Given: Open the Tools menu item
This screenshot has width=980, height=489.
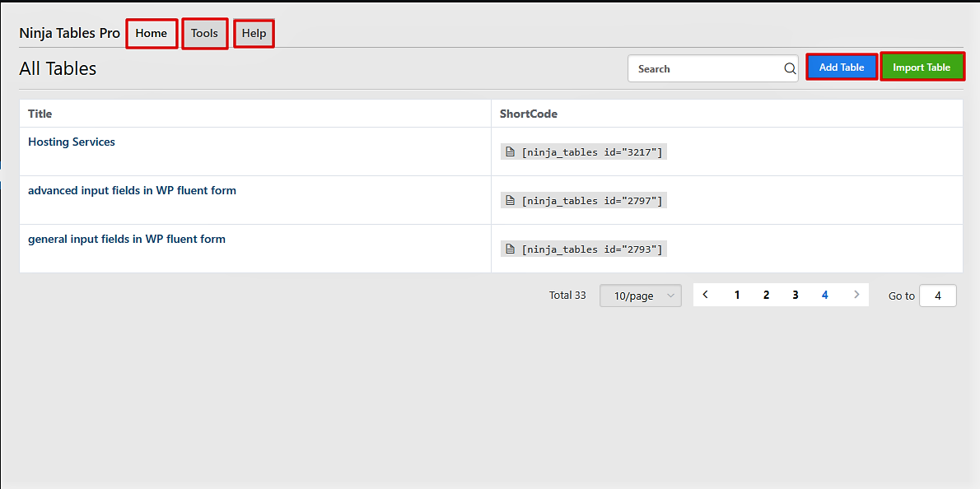Looking at the screenshot, I should pyautogui.click(x=204, y=34).
